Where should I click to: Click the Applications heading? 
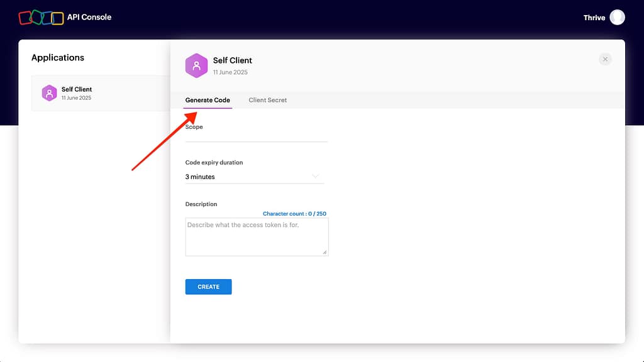(58, 58)
